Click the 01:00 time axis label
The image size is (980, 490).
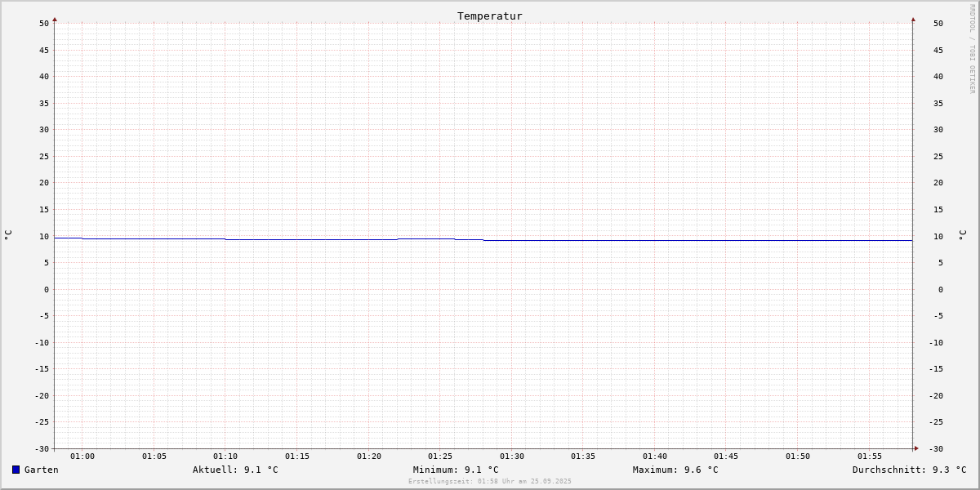[82, 457]
